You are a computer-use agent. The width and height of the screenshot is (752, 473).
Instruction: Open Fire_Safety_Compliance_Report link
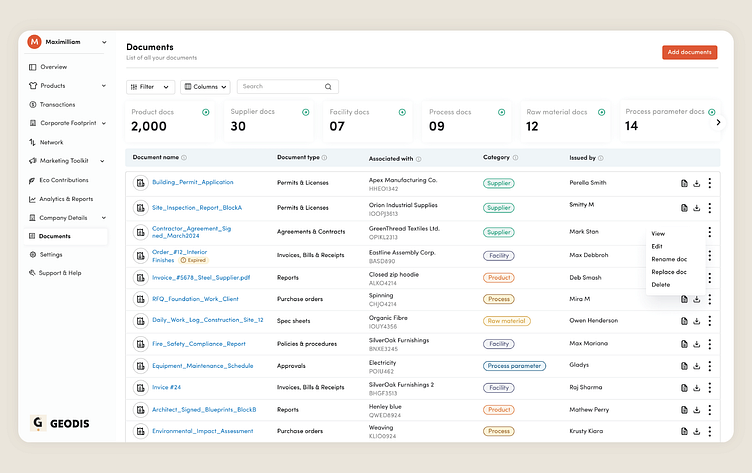tap(199, 344)
